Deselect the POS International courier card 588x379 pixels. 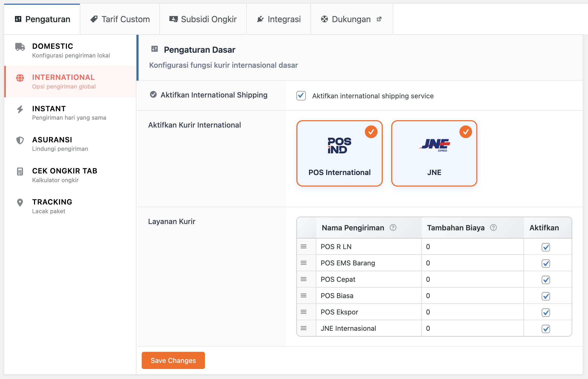339,153
